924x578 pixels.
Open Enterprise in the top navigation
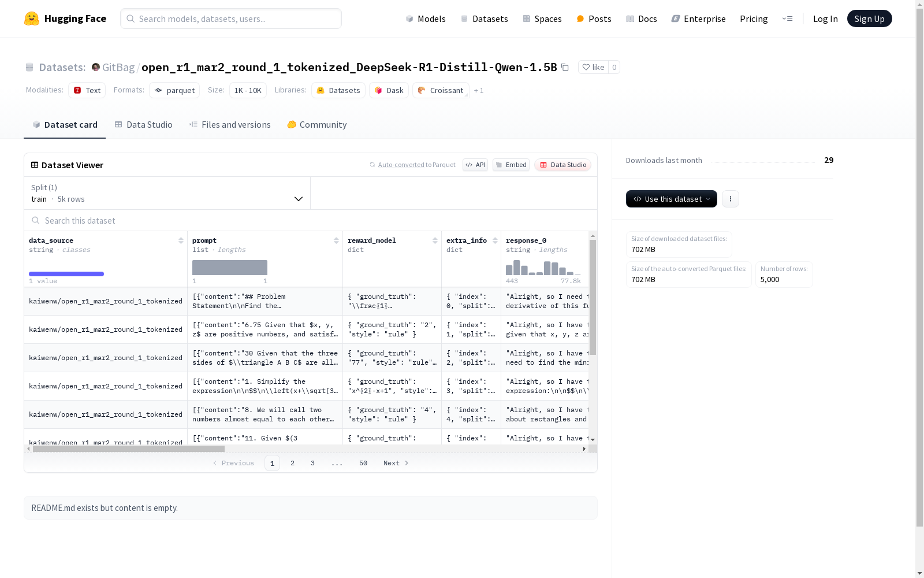pyautogui.click(x=698, y=18)
